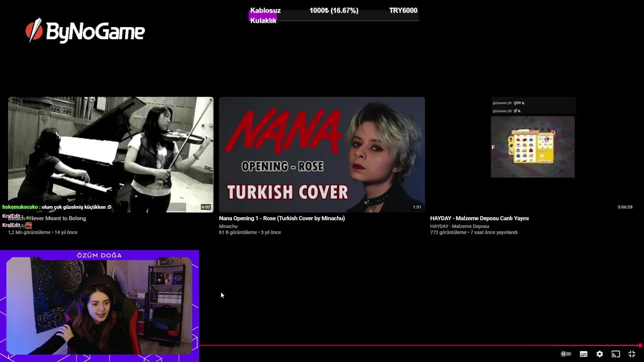Open the player settings gear
Viewport: 644px width, 362px height.
pos(600,354)
